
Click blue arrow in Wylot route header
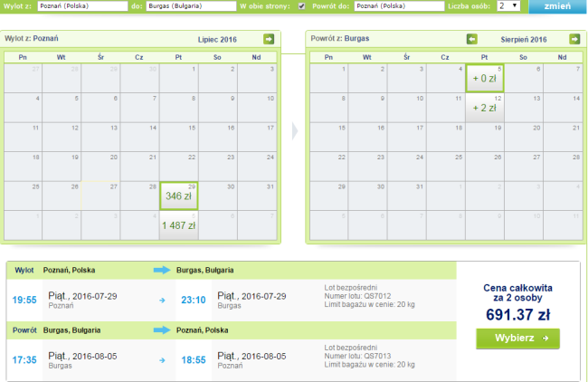click(x=162, y=270)
